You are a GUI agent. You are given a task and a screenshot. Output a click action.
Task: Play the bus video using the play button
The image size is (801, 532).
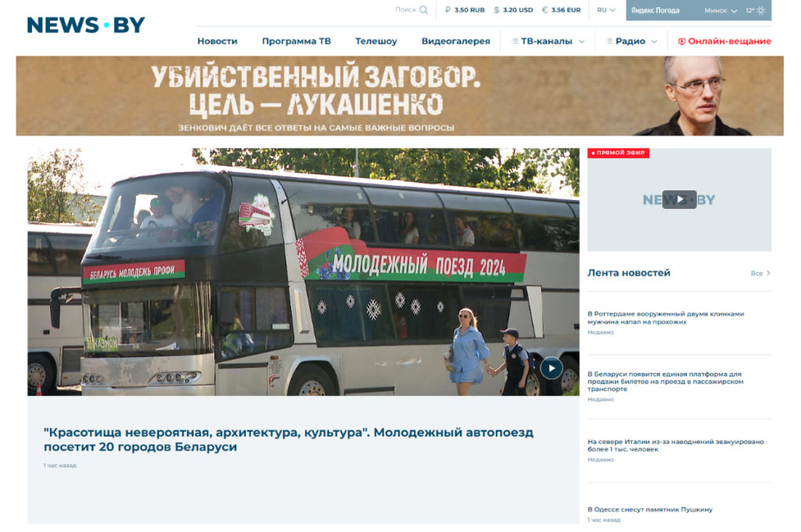click(551, 367)
